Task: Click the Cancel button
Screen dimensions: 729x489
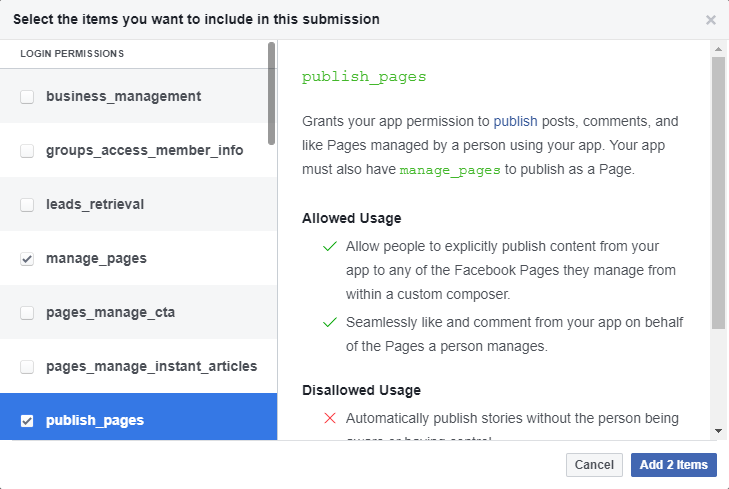Action: [594, 465]
